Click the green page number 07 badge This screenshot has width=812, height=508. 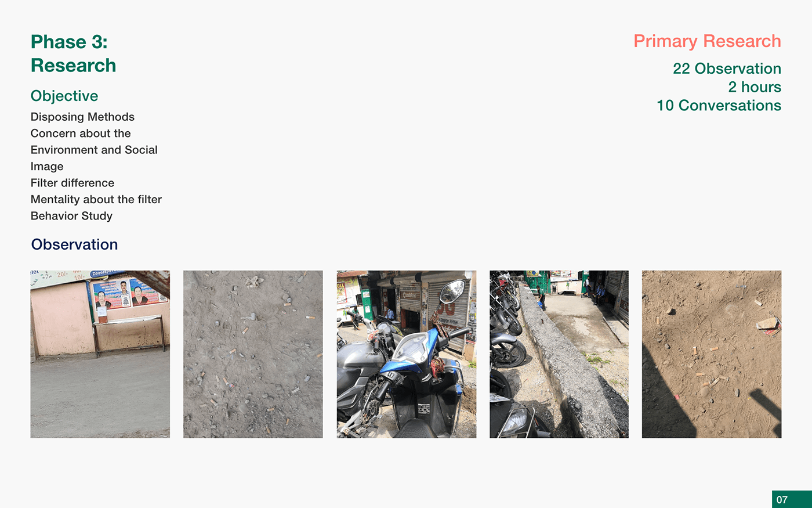click(792, 499)
